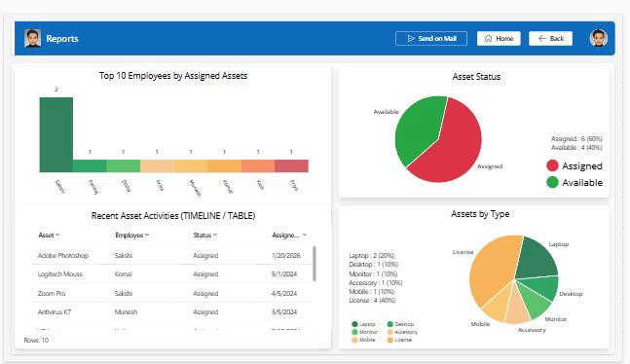
Task: Click the green Available legend dot
Action: tap(552, 182)
